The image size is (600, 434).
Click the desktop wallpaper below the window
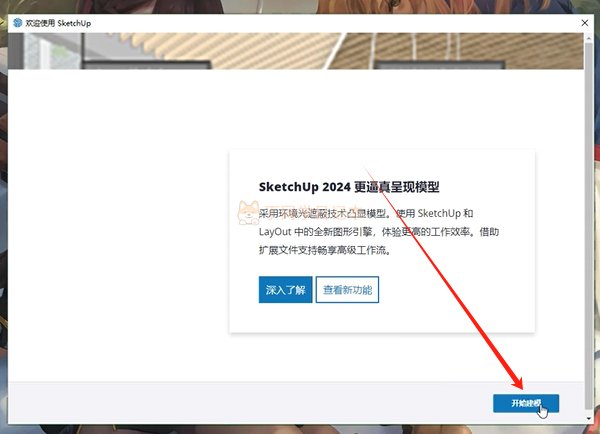(300, 429)
